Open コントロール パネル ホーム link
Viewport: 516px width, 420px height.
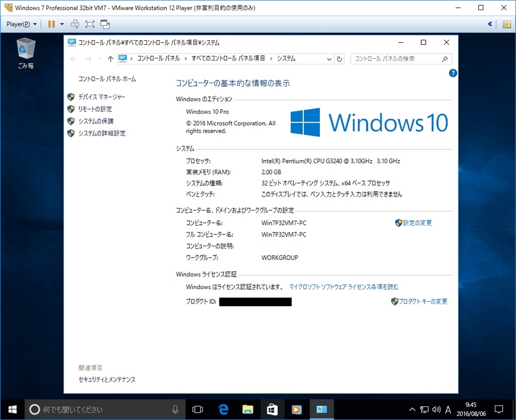tap(107, 79)
